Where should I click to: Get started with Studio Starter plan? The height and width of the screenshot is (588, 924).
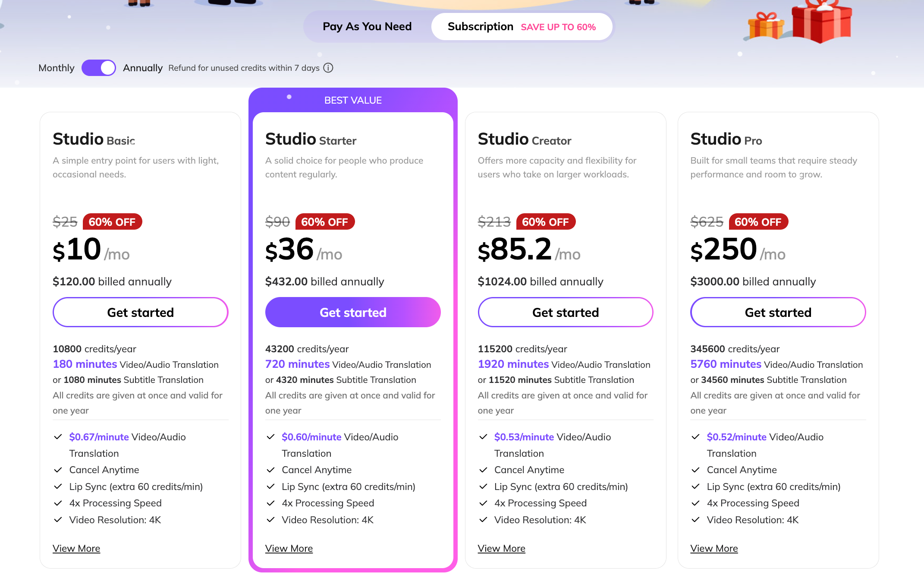353,312
